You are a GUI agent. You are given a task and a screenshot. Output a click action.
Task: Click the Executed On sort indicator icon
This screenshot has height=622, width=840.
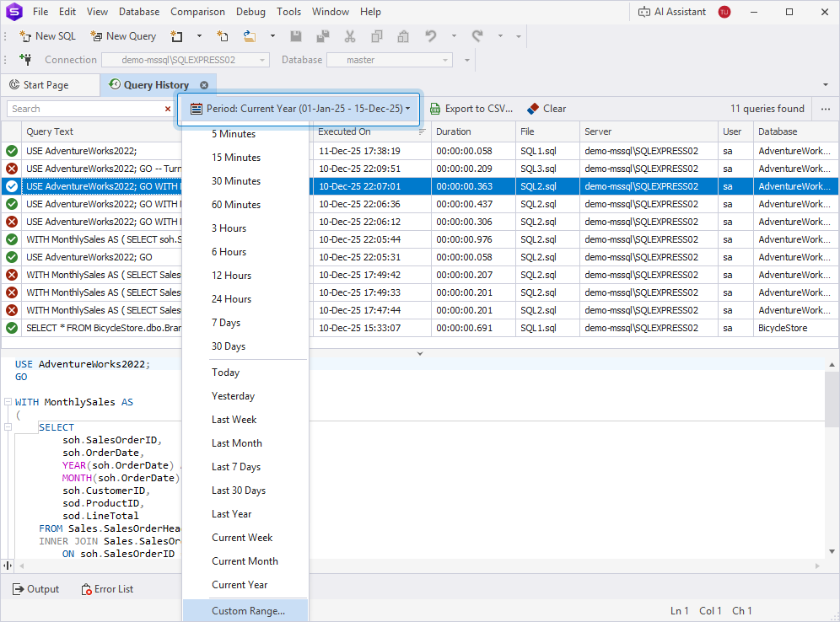click(422, 131)
